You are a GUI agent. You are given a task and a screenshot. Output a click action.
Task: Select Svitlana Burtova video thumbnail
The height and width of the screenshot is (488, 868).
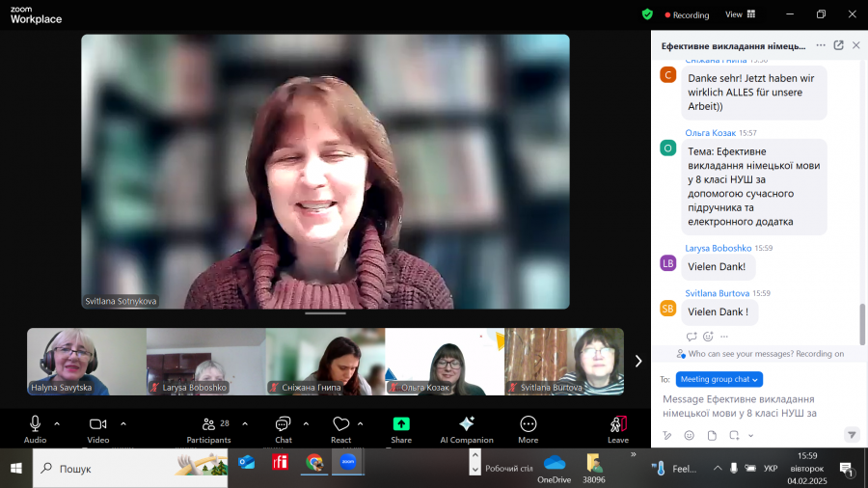point(564,362)
